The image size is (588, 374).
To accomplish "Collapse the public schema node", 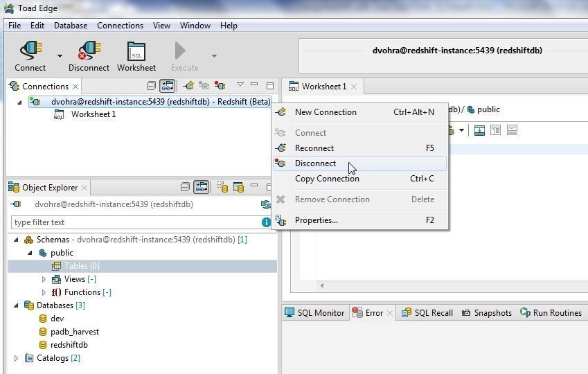I will coord(30,253).
